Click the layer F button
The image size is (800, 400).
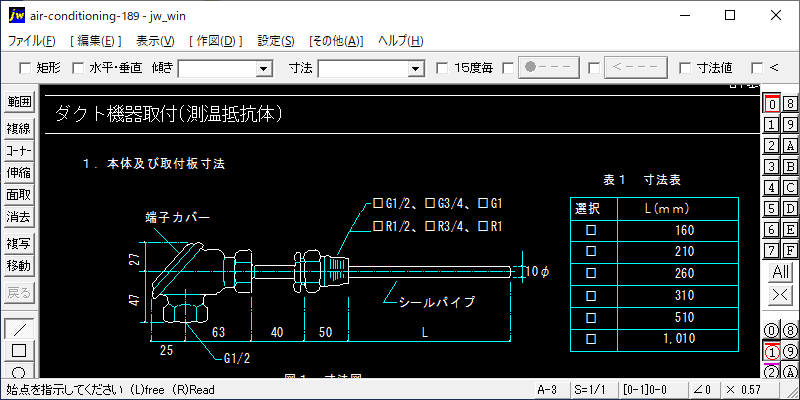coord(790,249)
